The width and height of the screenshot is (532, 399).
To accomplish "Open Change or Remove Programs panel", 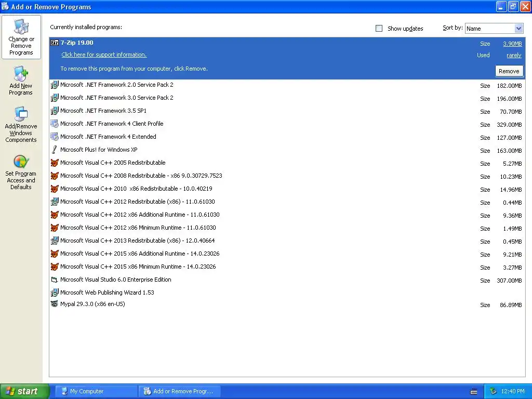I will pyautogui.click(x=21, y=37).
